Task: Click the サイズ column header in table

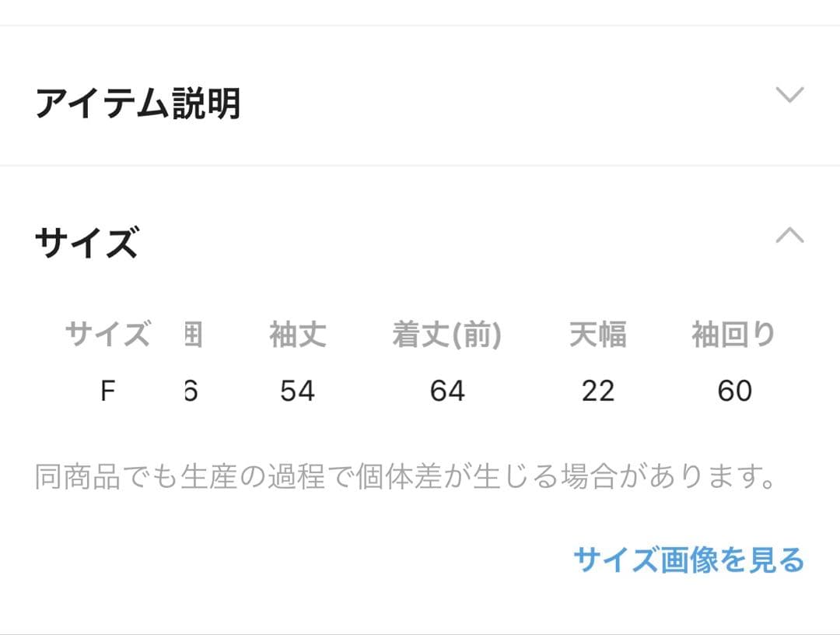Action: pyautogui.click(x=107, y=335)
